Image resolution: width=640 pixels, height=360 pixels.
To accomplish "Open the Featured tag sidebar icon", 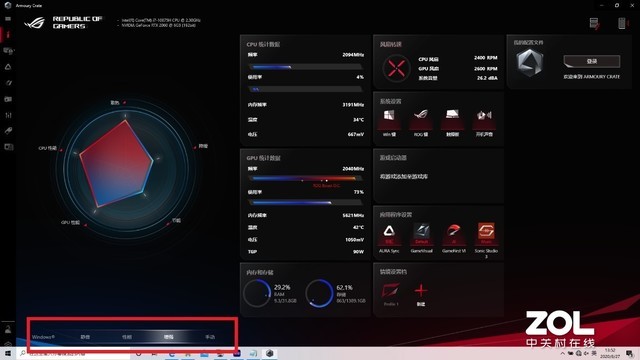I will coord(8,131).
